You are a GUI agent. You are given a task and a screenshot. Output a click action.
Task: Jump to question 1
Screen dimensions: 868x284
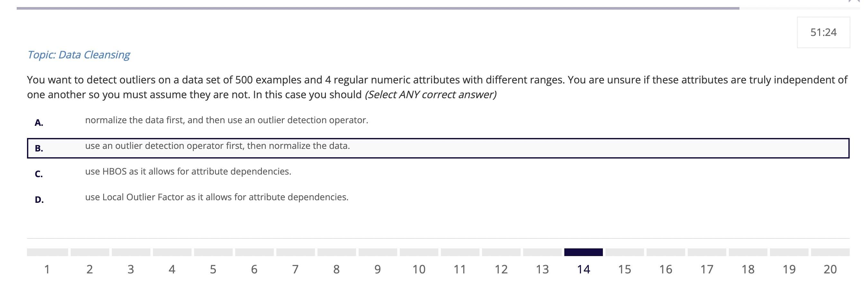pos(47,269)
